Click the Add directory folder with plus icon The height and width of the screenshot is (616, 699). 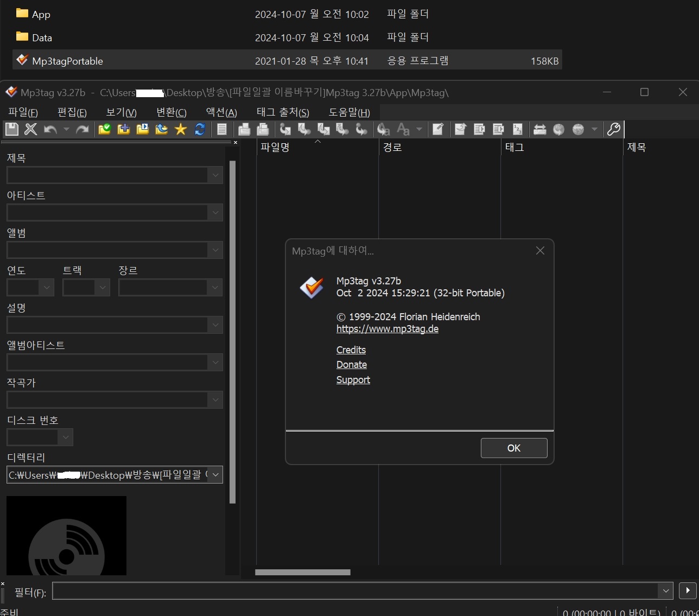(124, 129)
